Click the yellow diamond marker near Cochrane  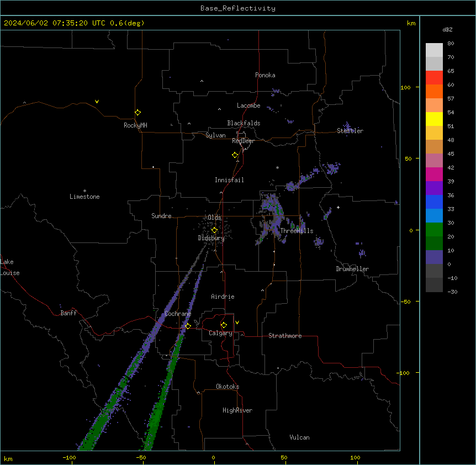pyautogui.click(x=188, y=326)
